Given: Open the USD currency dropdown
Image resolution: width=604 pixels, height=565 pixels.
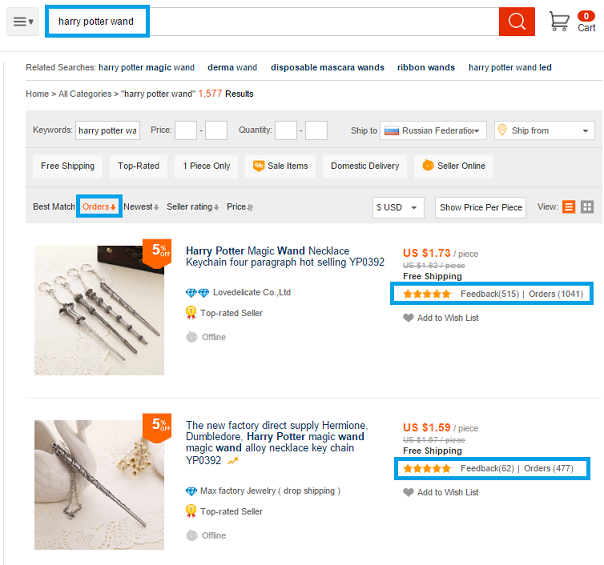Looking at the screenshot, I should (398, 207).
